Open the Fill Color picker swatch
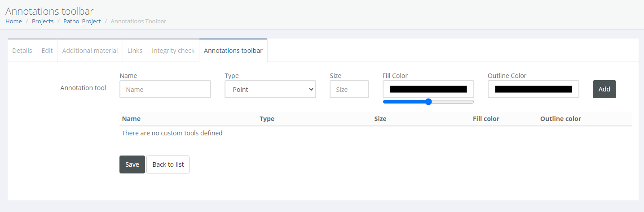 point(428,89)
